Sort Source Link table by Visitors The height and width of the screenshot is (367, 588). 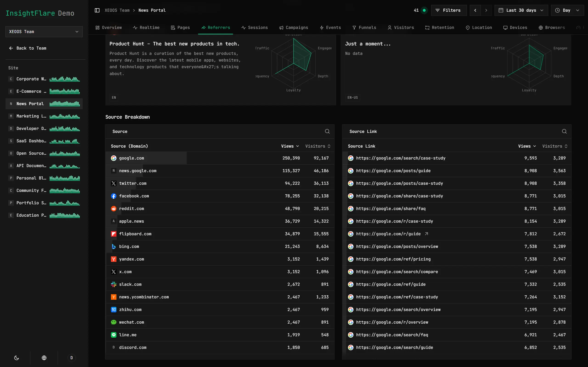555,146
